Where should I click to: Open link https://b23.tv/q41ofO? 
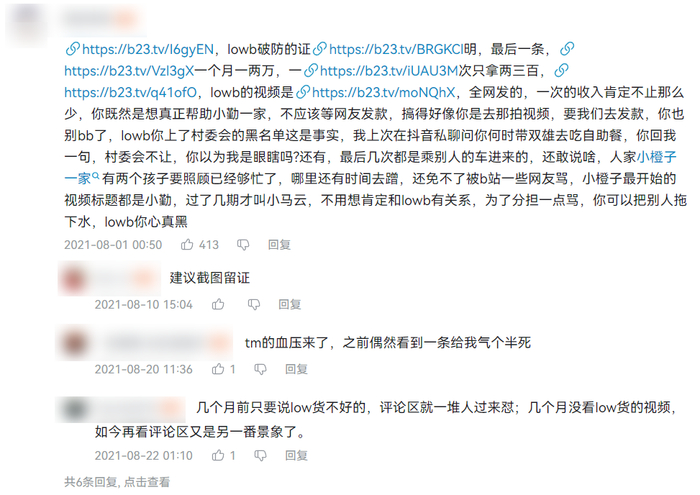tap(130, 92)
